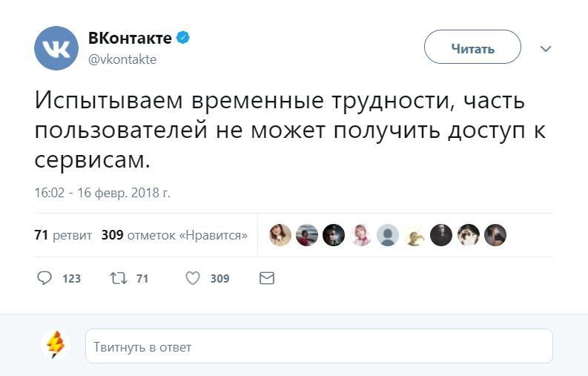Send via the envelope direct message icon
This screenshot has height=376, width=588.
click(x=267, y=278)
